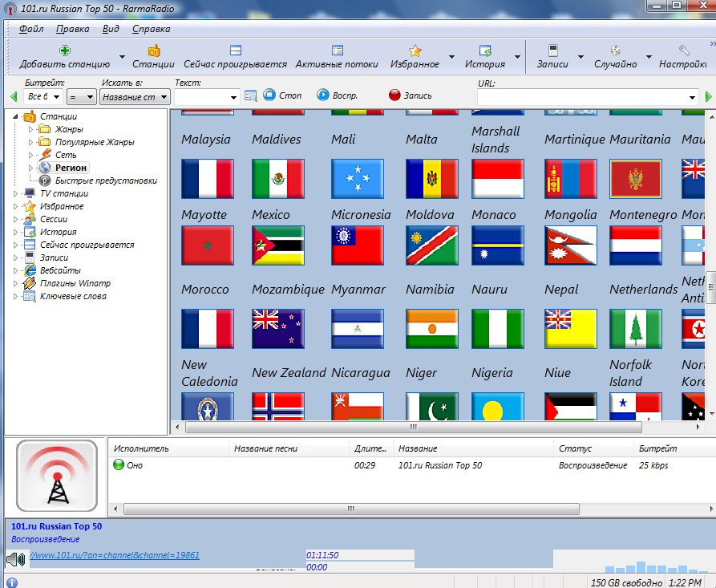Click the green back arrow near Битрейт
Screen dimensions: 716x588
pos(14,96)
